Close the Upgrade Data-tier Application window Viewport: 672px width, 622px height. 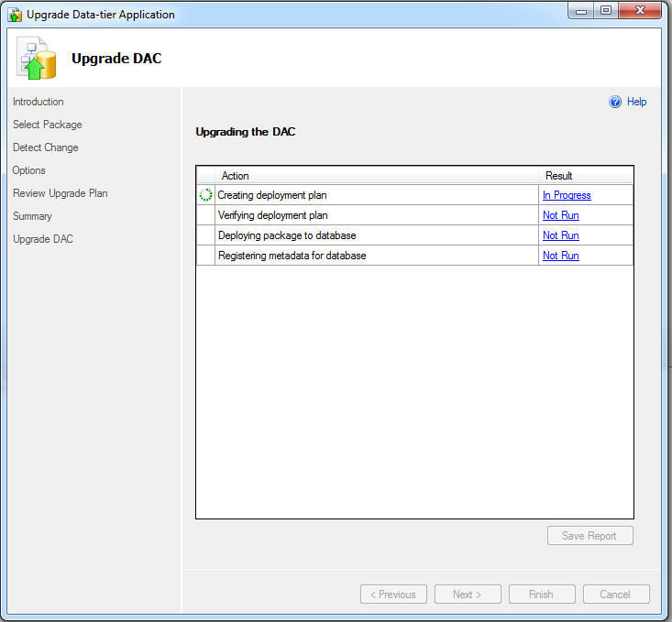point(640,11)
